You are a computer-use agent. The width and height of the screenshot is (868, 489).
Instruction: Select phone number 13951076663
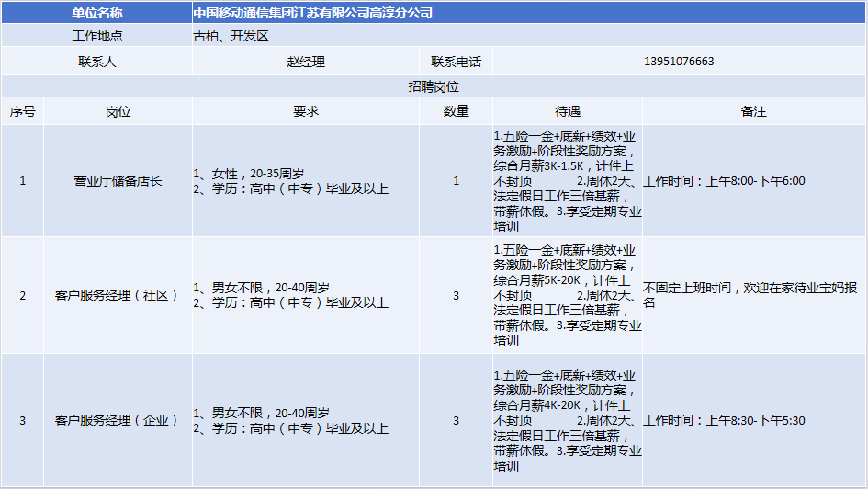coord(679,62)
